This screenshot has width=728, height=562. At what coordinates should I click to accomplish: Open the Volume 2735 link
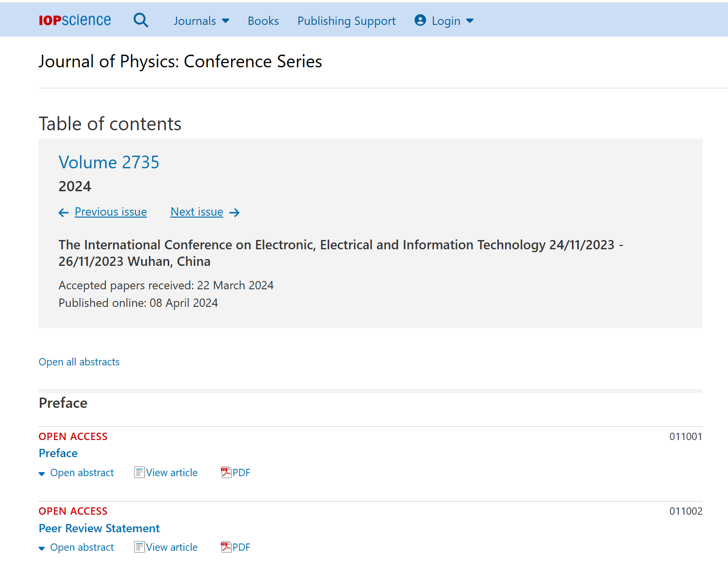(109, 162)
